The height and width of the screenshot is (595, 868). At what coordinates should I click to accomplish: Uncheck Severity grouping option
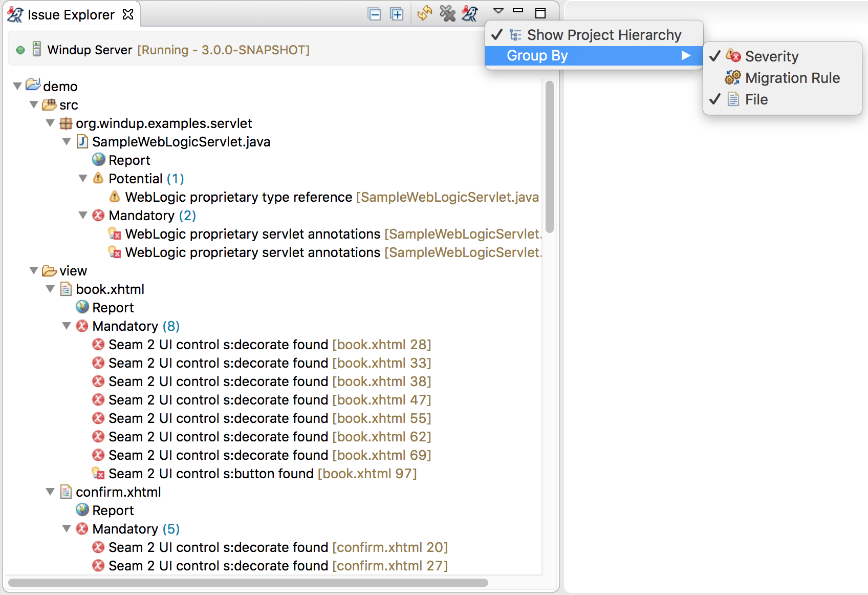click(771, 56)
